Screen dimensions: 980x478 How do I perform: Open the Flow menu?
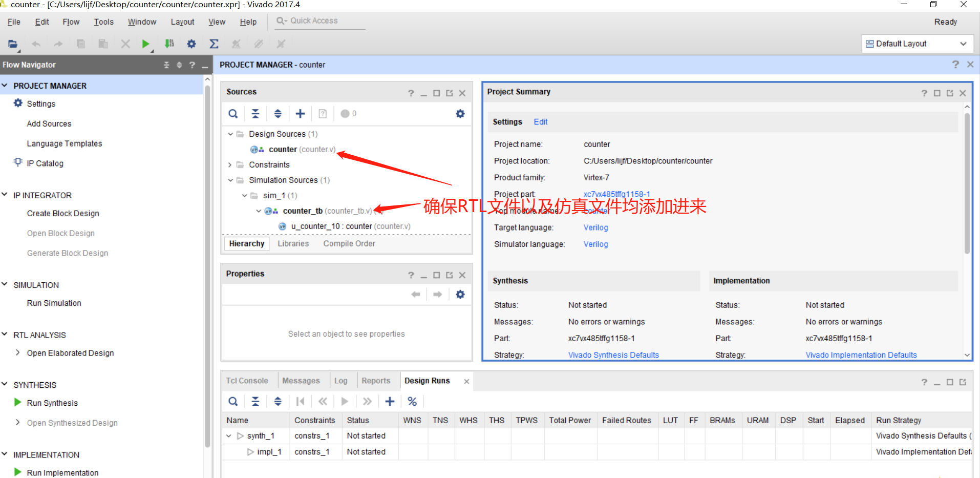tap(71, 22)
